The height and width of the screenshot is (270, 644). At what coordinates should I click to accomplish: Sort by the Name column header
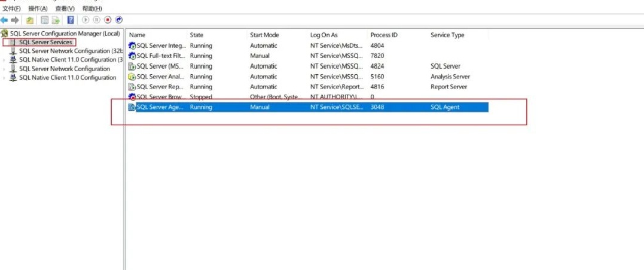(x=138, y=35)
